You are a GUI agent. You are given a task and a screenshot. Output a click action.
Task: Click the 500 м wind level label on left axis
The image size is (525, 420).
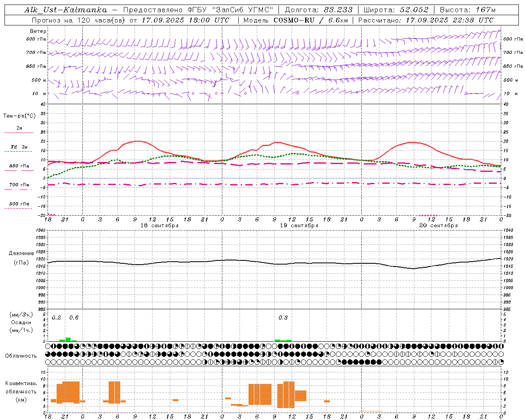point(39,80)
